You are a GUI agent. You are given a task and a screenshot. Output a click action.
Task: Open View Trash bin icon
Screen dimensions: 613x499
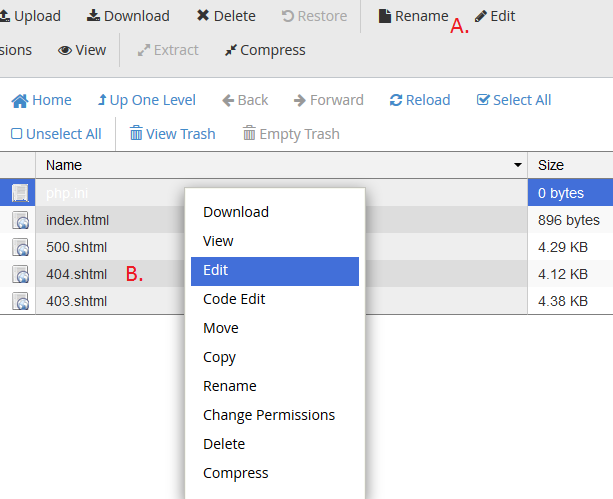point(136,133)
